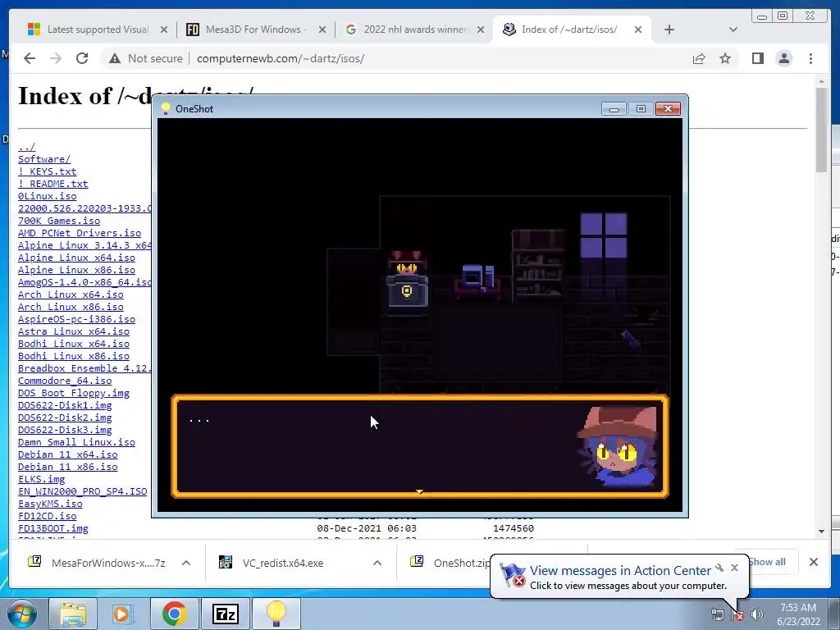Close the OneShot game window

tap(668, 109)
